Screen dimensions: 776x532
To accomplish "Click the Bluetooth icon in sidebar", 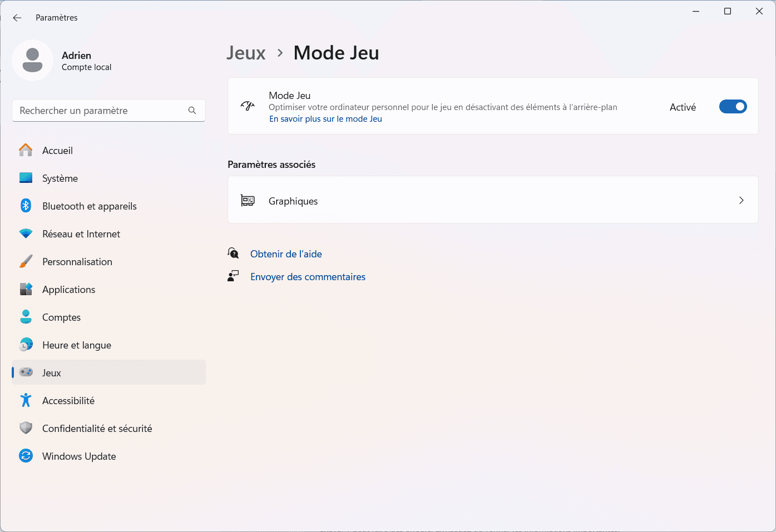I will click(26, 206).
